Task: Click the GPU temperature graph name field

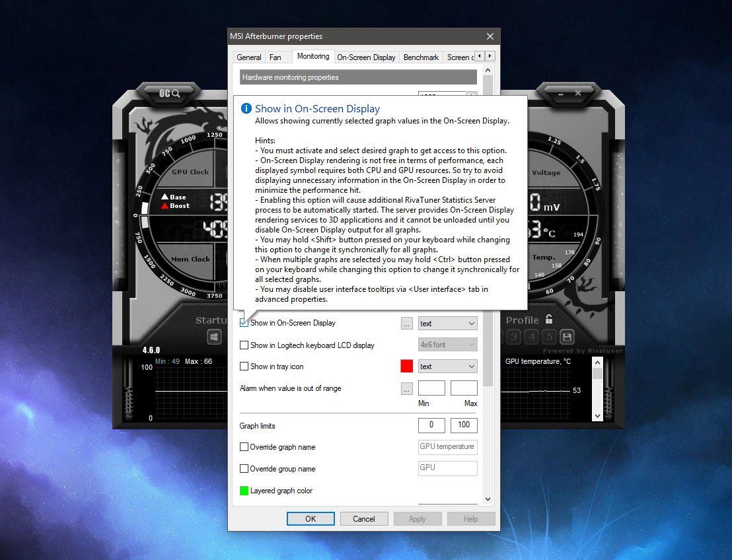Action: coord(448,446)
